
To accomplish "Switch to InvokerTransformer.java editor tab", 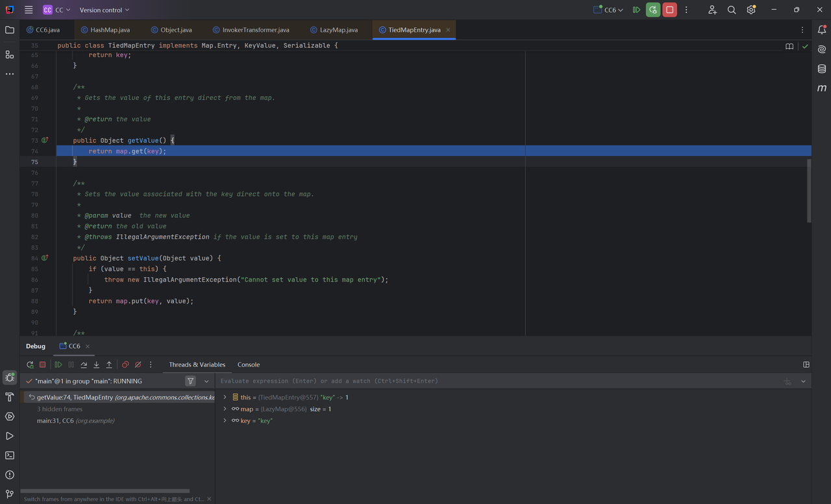I will pyautogui.click(x=251, y=30).
